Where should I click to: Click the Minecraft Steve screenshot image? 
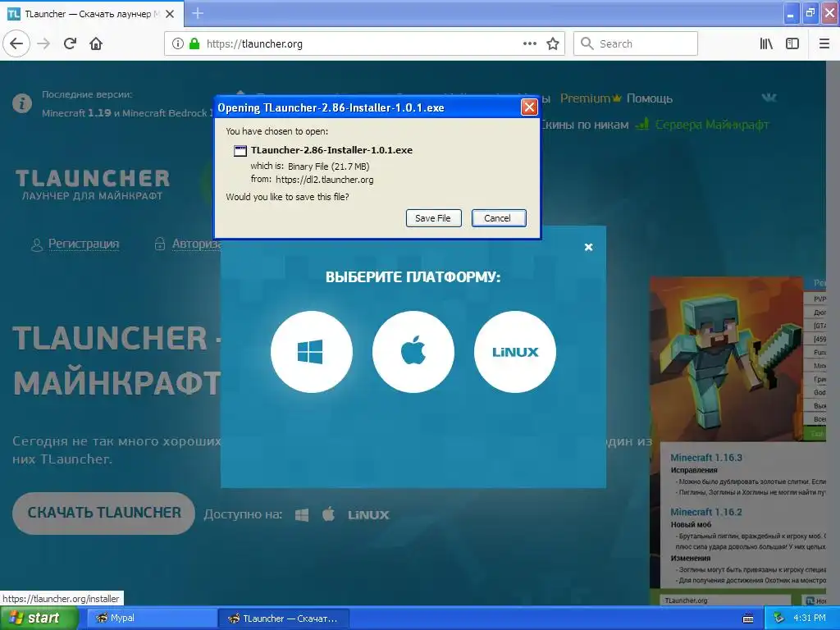click(x=726, y=358)
